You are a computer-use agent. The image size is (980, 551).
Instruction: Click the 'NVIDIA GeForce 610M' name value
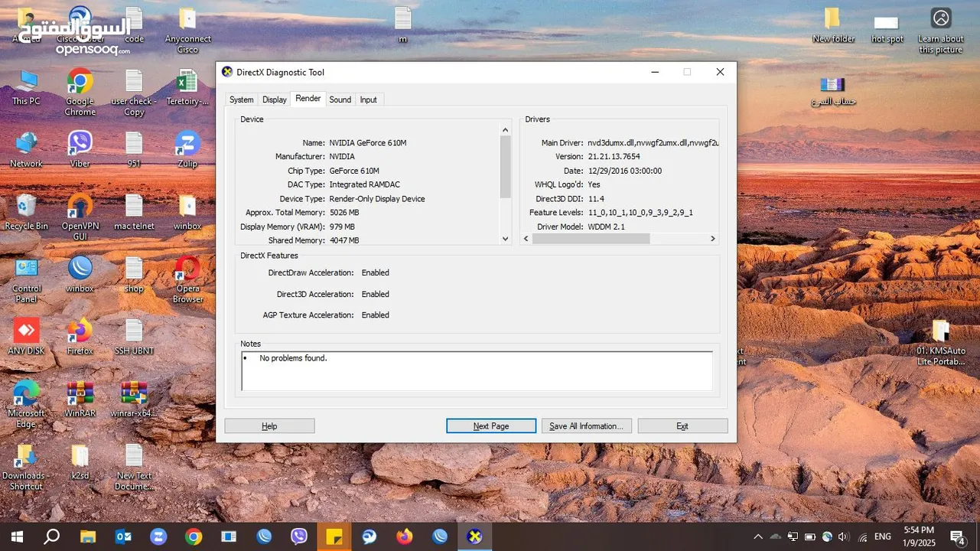click(x=368, y=142)
